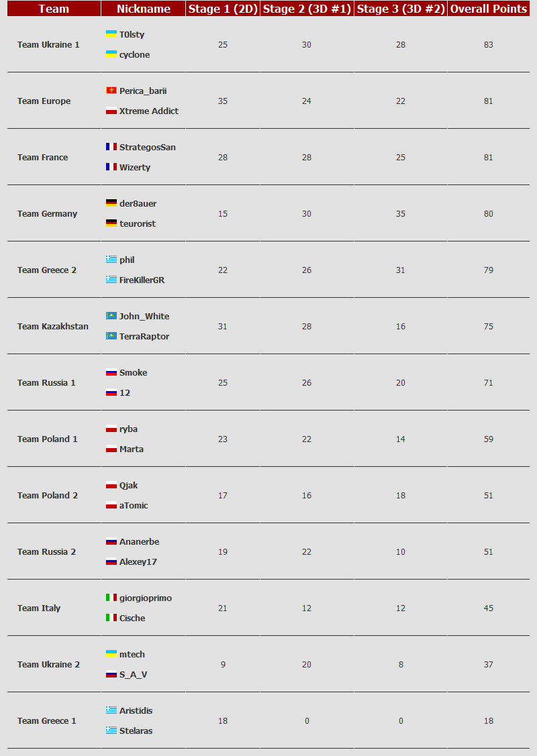Click the Stage 3 (3D #2) header

[400, 9]
